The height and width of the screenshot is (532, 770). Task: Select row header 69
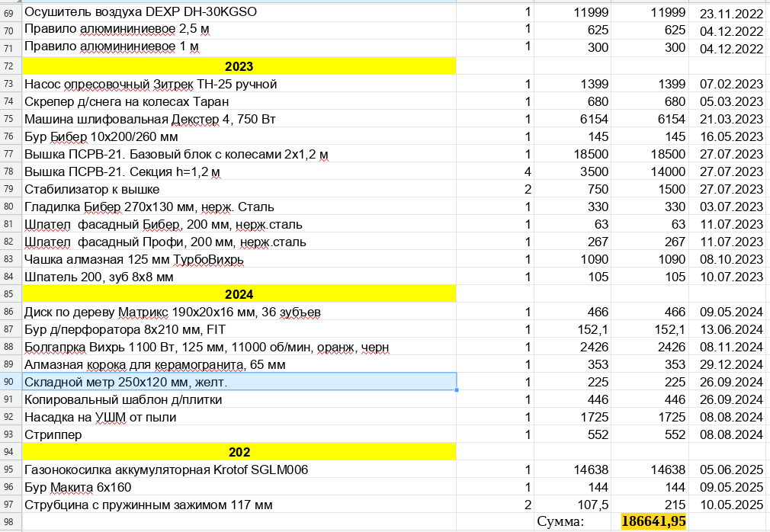[11, 13]
